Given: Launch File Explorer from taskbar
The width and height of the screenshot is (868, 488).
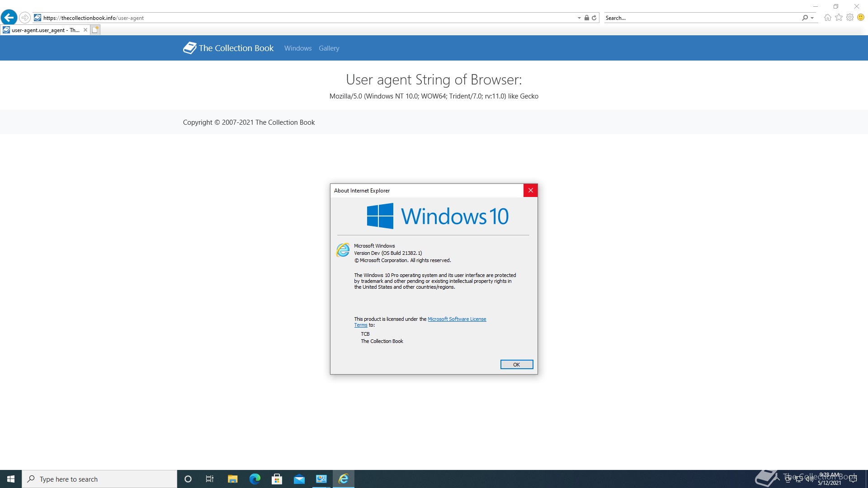Looking at the screenshot, I should tap(232, 479).
